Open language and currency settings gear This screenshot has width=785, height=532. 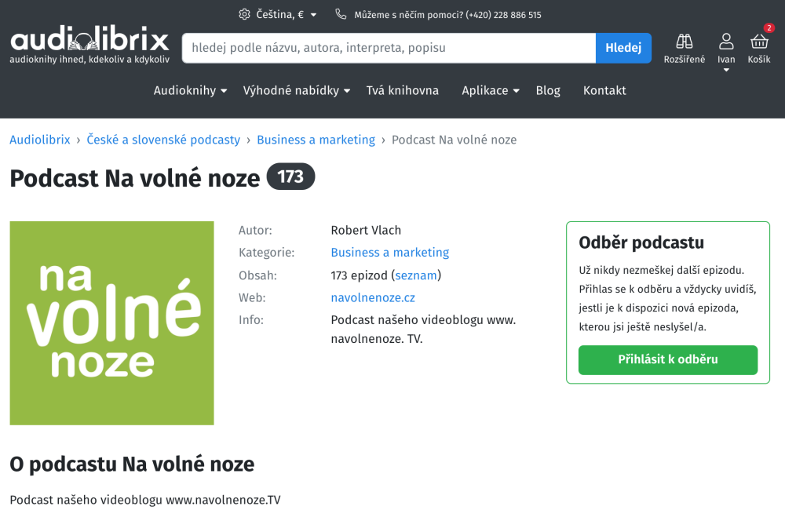[244, 14]
